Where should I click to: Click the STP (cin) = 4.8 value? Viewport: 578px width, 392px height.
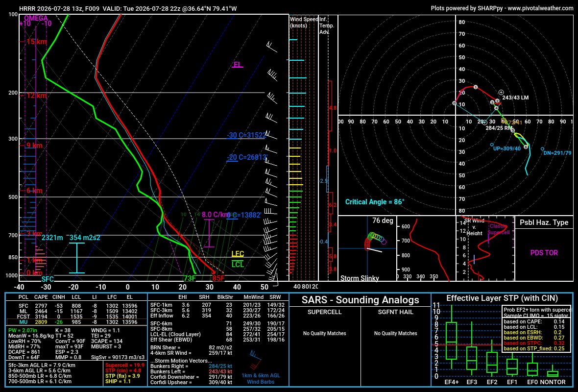coord(123,370)
